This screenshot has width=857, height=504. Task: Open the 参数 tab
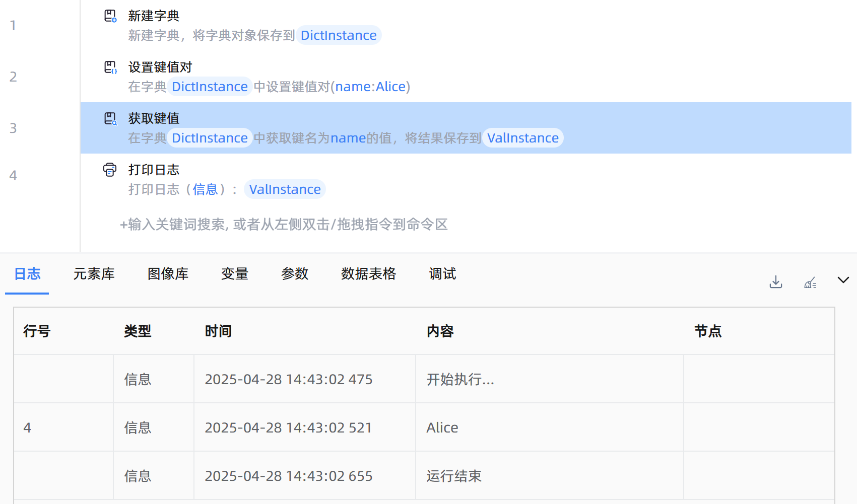tap(295, 274)
